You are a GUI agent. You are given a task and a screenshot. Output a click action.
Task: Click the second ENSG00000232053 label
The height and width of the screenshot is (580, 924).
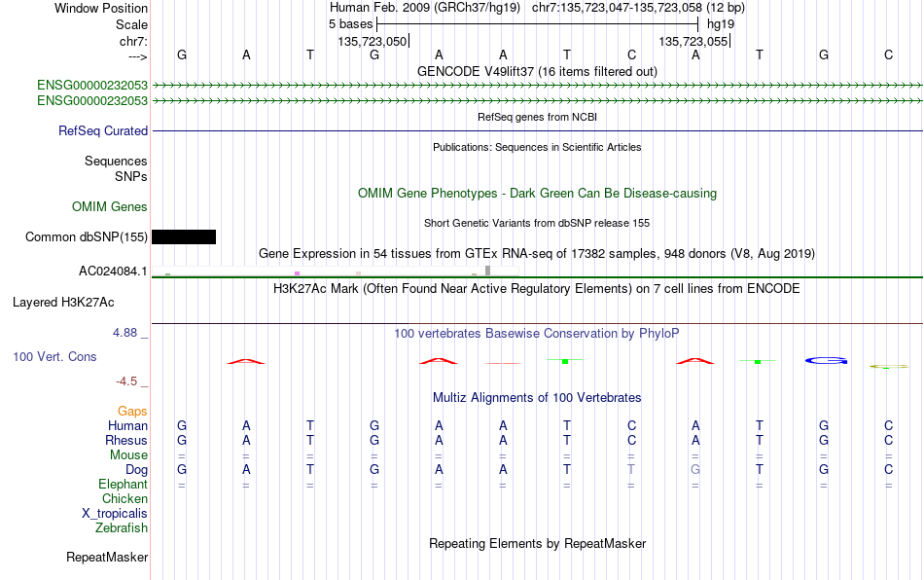(92, 101)
